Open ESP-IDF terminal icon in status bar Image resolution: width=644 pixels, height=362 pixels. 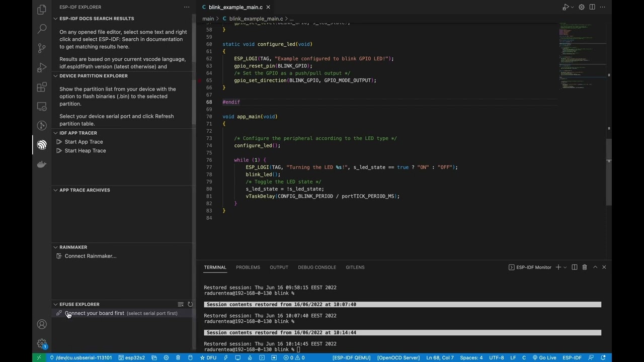(x=262, y=357)
